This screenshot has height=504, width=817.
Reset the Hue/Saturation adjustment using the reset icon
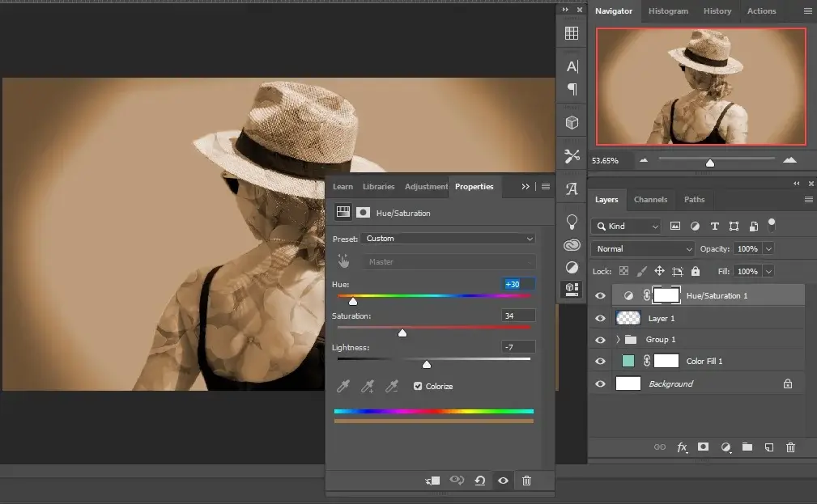tap(480, 481)
